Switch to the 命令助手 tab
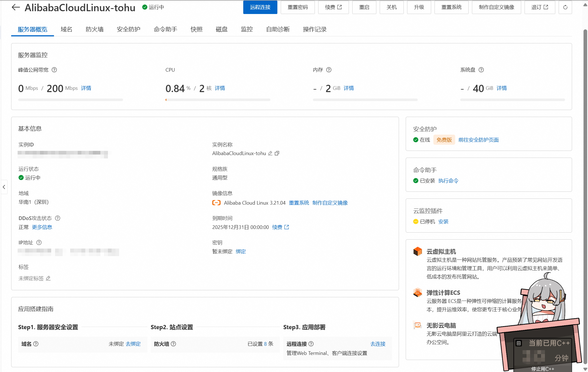This screenshot has height=372, width=588. [166, 29]
